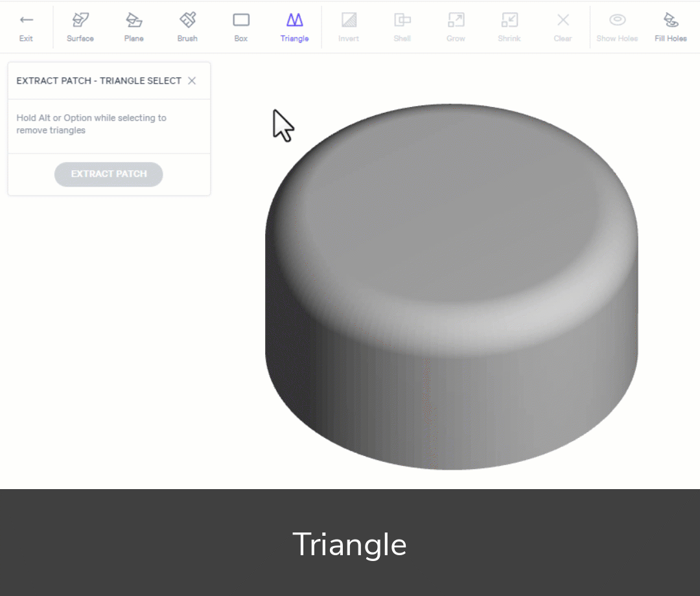Pick the Box selection tool
Viewport: 700px width, 596px height.
[x=241, y=28]
